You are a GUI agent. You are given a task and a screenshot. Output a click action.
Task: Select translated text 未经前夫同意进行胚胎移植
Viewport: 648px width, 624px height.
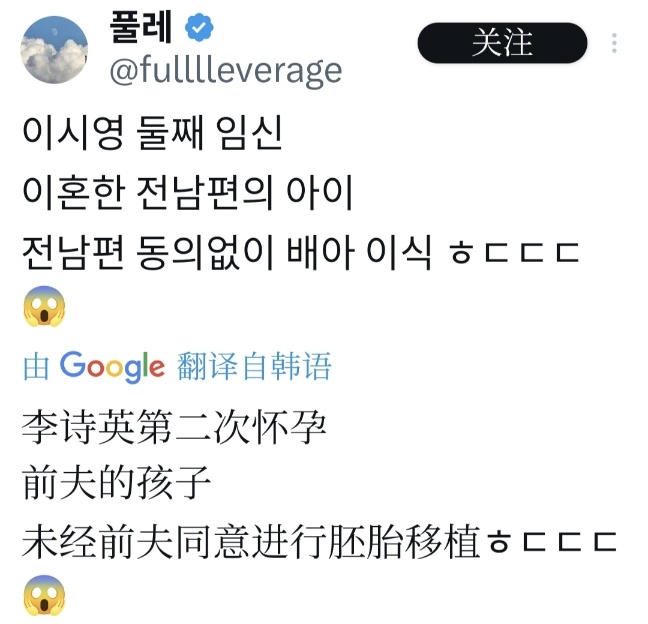click(x=251, y=541)
